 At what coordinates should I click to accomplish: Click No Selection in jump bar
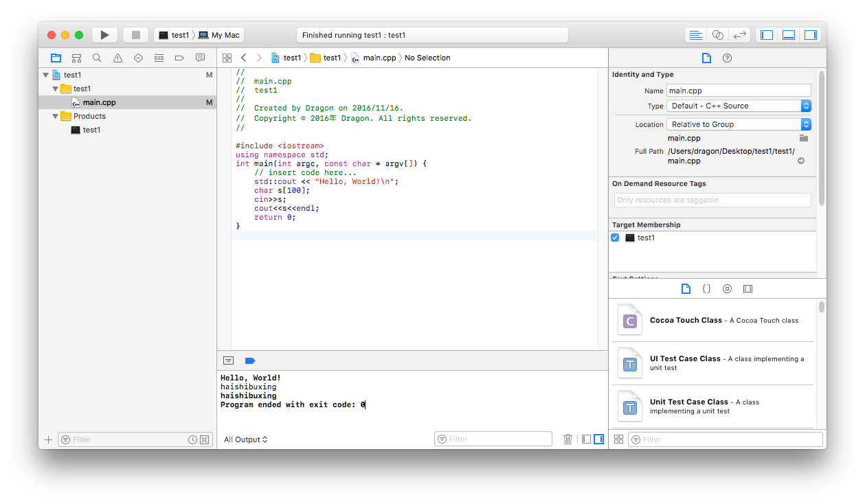427,58
